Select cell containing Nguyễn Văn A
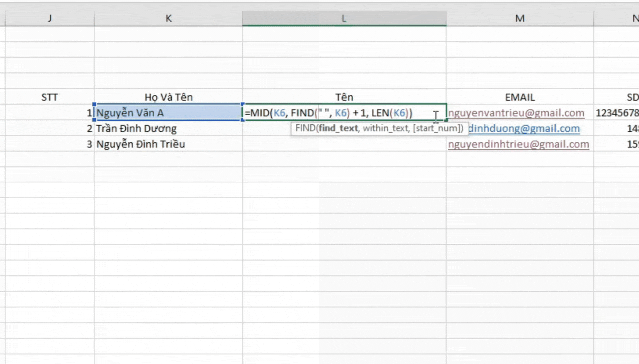 (168, 113)
